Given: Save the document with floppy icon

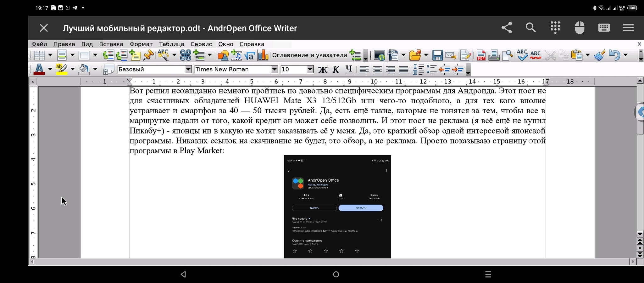Looking at the screenshot, I should pos(437,55).
